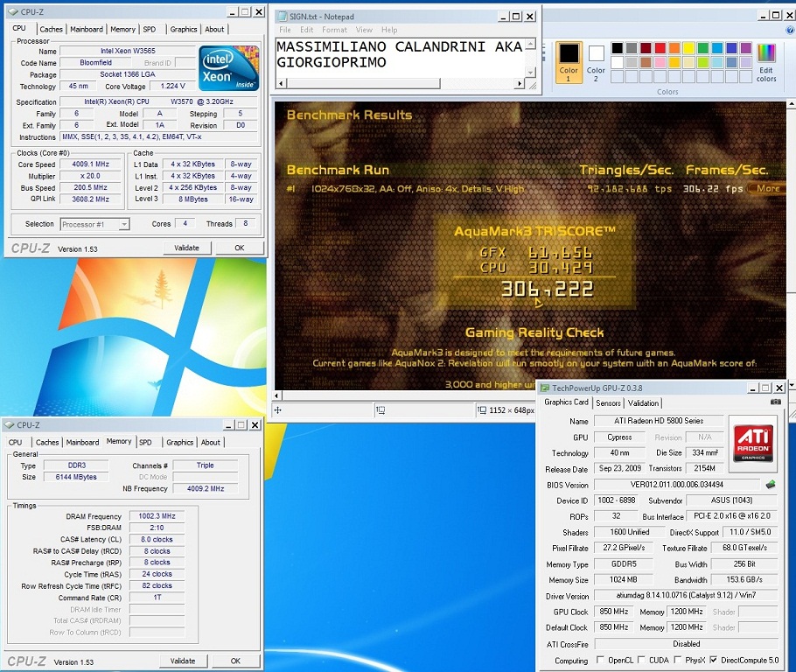The height and width of the screenshot is (672, 796).
Task: Click the Paint canvas scroll left arrow
Action: click(276, 395)
